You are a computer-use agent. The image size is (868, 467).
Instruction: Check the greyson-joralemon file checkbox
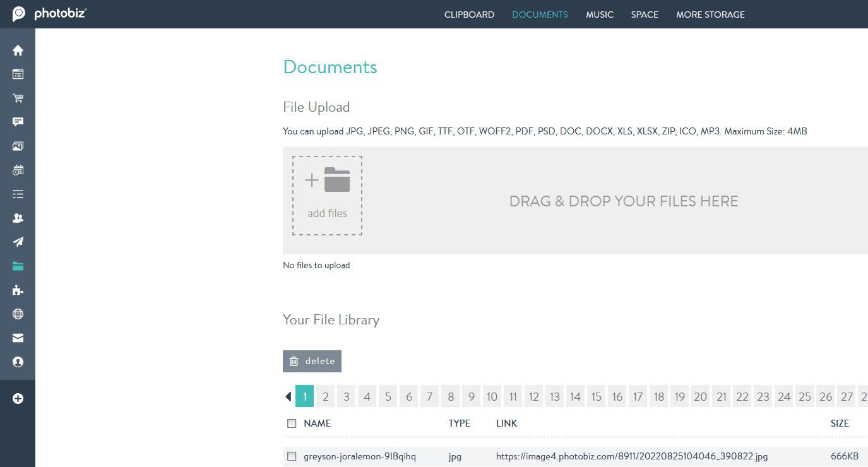(x=292, y=456)
